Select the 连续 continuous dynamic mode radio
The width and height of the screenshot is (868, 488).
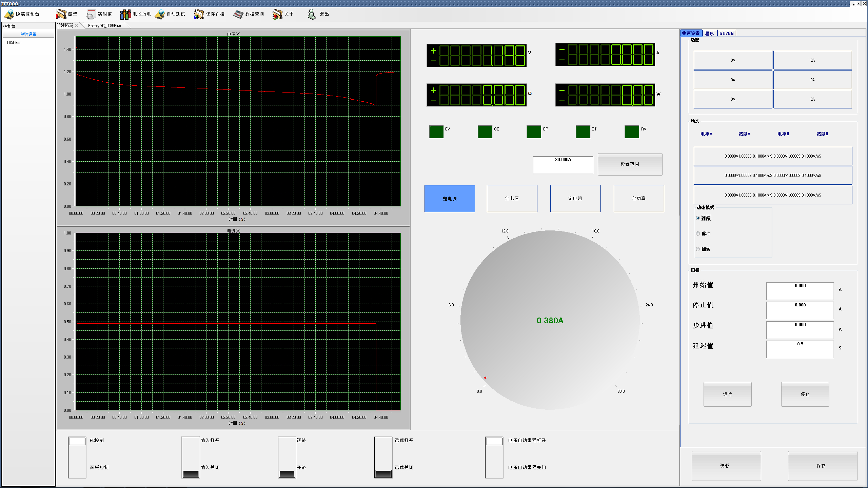pyautogui.click(x=698, y=218)
